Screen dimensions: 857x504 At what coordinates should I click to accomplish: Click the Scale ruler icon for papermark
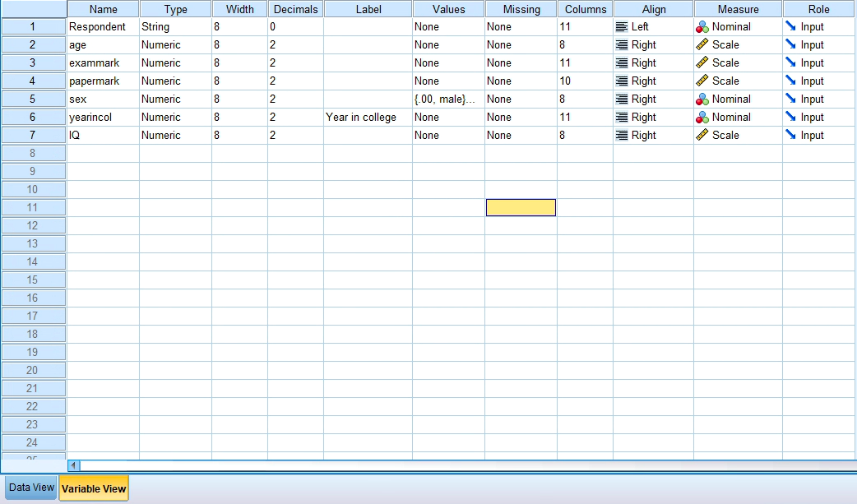(x=702, y=81)
